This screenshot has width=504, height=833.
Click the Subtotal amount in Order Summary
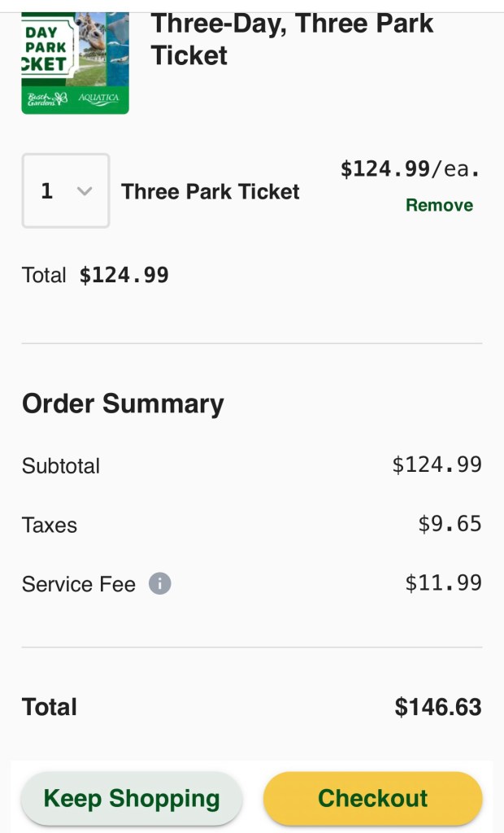point(437,465)
